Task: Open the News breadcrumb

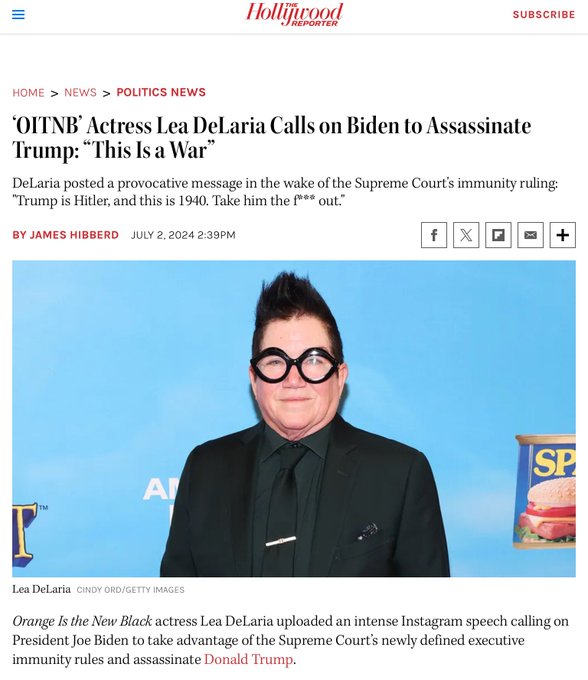Action: (x=80, y=92)
